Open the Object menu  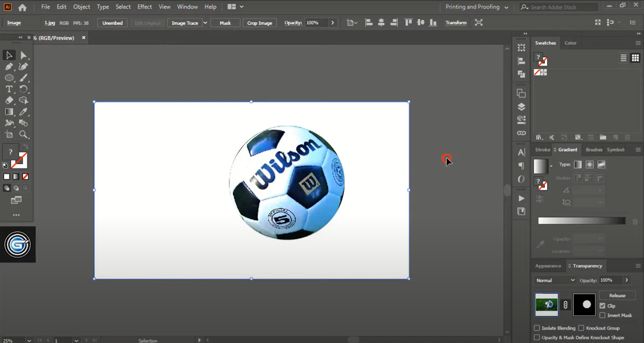point(82,7)
